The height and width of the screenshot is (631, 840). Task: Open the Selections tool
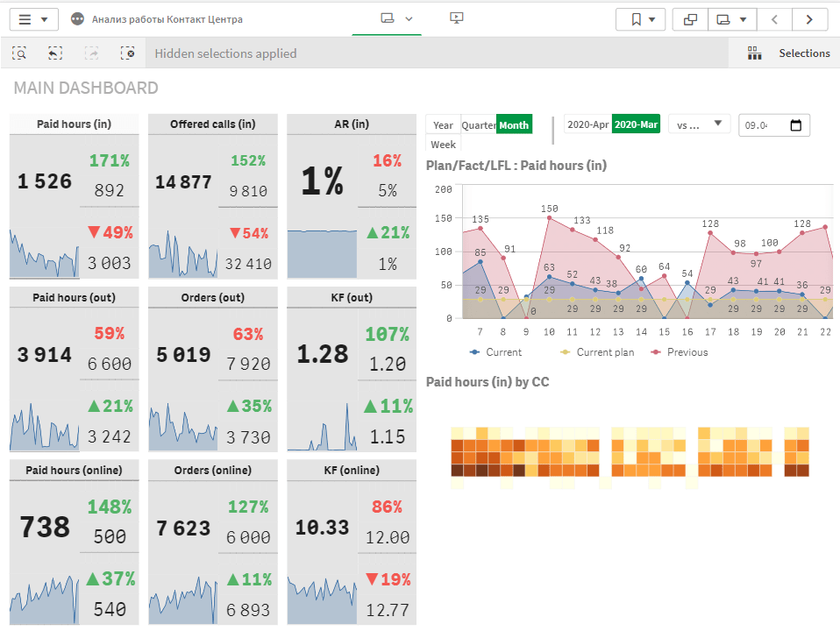[787, 53]
